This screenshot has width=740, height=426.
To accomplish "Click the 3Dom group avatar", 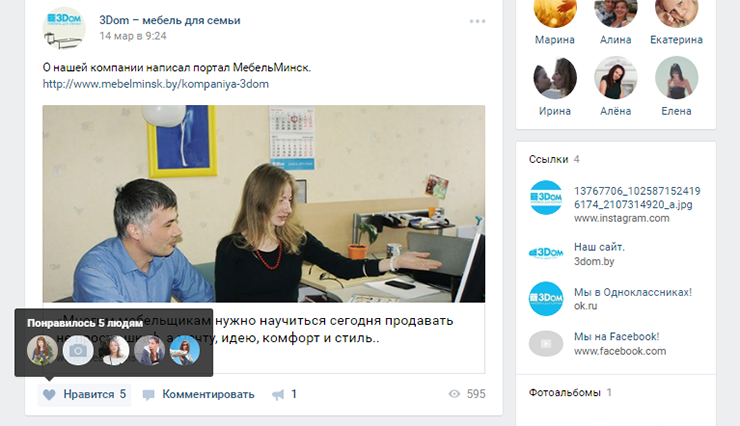I will point(64,28).
